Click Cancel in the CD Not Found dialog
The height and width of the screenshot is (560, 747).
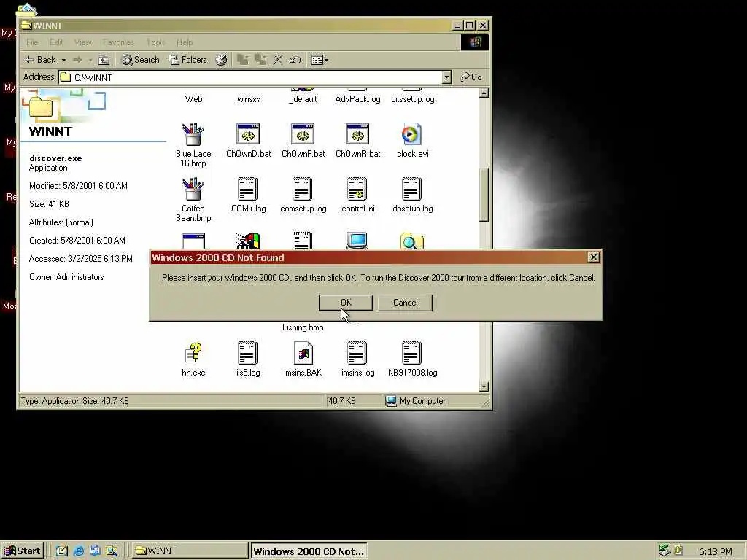pyautogui.click(x=405, y=303)
